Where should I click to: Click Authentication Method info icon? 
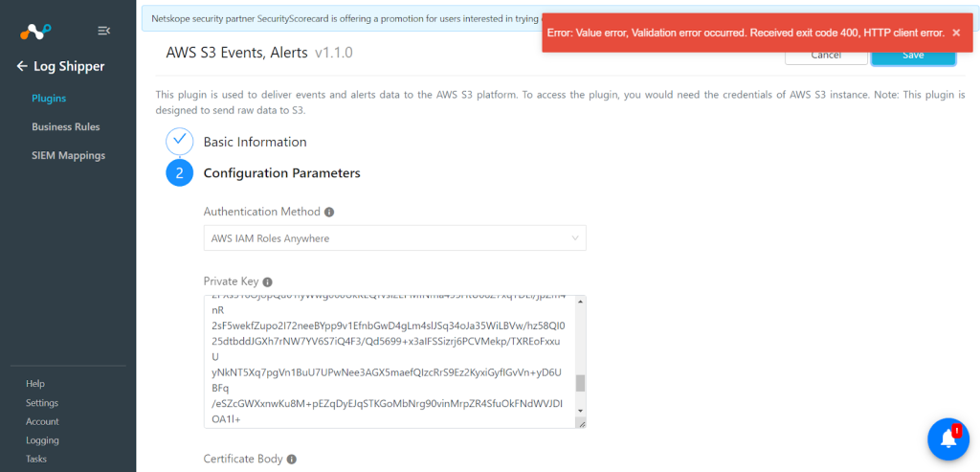[x=329, y=212]
